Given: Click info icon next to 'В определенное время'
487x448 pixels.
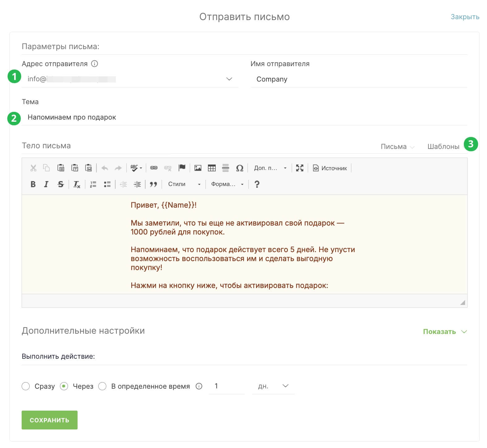Looking at the screenshot, I should [199, 386].
